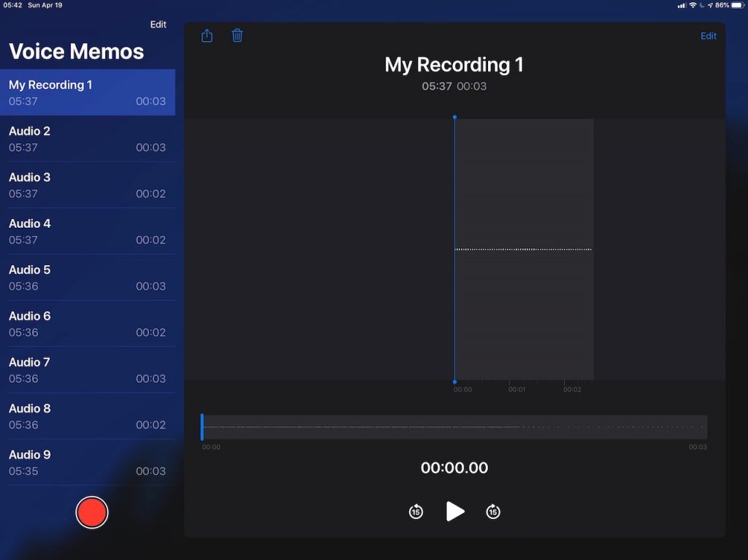Start a new recording with red button
The image size is (748, 560).
[x=92, y=512]
